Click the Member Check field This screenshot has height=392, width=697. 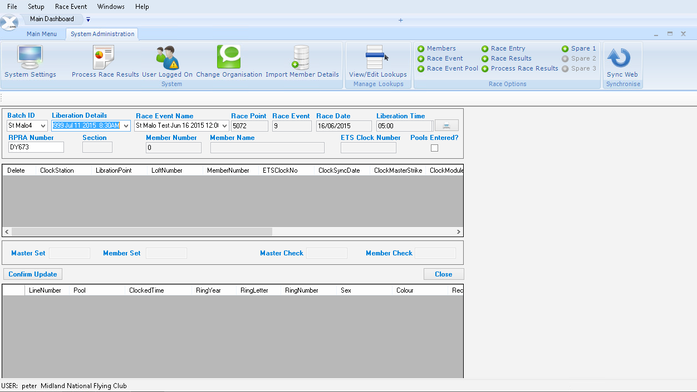(435, 253)
